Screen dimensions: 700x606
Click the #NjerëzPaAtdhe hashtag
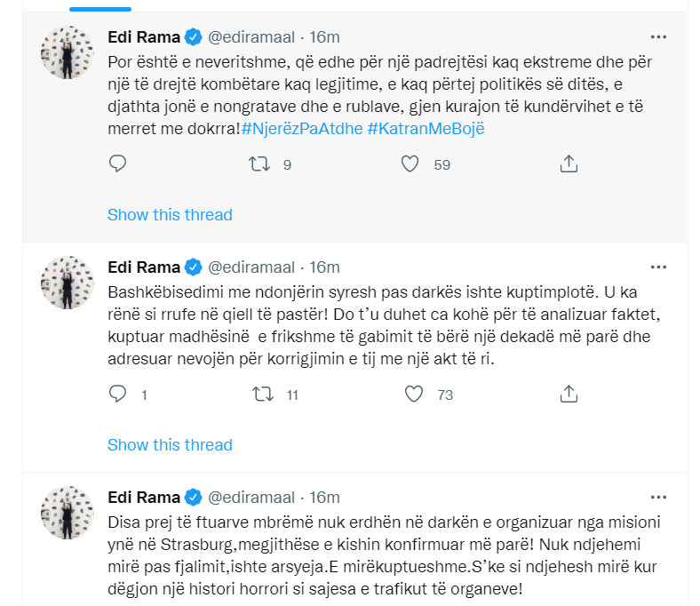tap(299, 129)
